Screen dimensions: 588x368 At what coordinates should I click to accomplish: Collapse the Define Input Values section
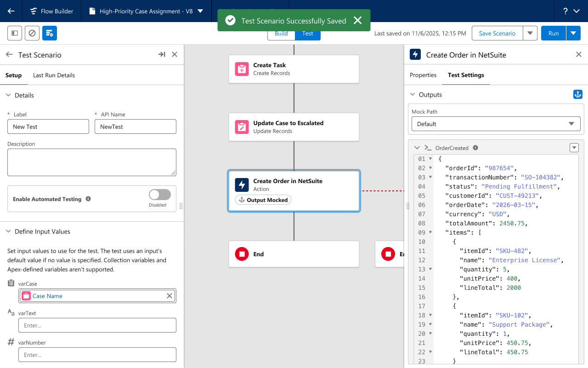(x=9, y=231)
